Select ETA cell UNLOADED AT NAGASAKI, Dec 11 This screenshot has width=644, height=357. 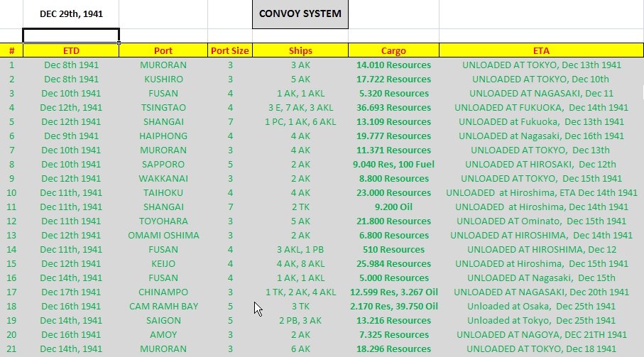[x=541, y=93]
